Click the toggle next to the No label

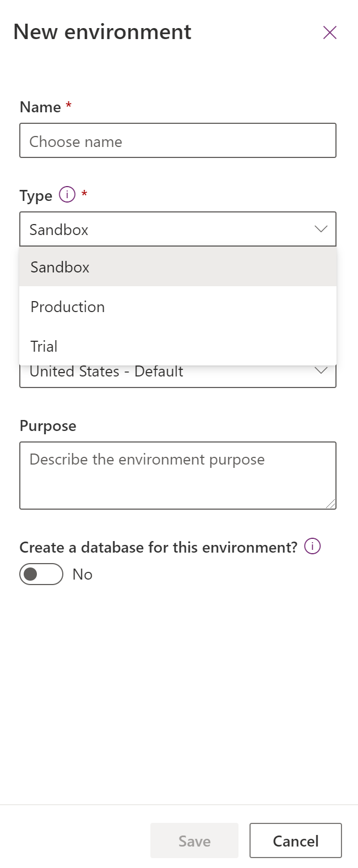pos(41,574)
